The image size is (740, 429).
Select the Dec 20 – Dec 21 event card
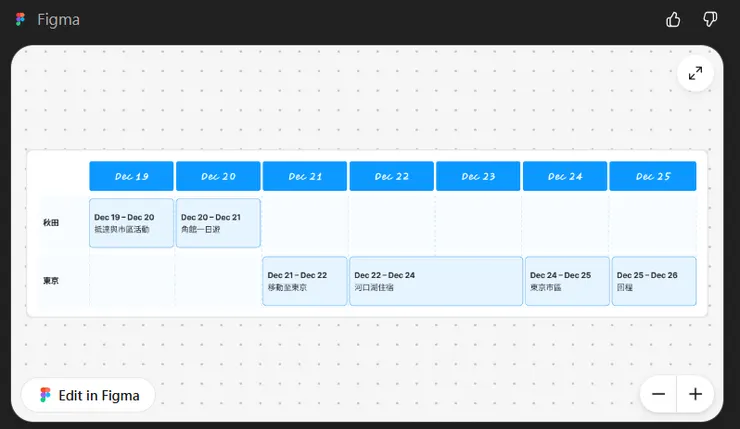point(218,223)
